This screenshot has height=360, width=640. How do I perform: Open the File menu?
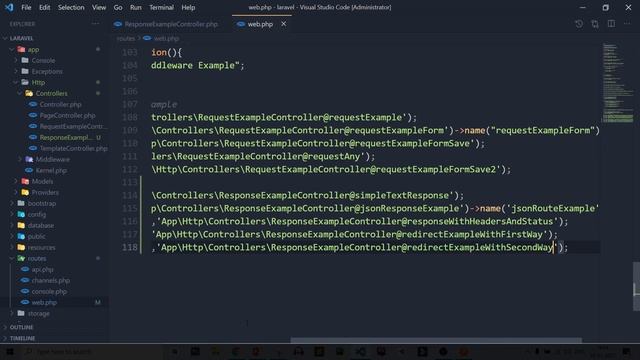tap(26, 7)
